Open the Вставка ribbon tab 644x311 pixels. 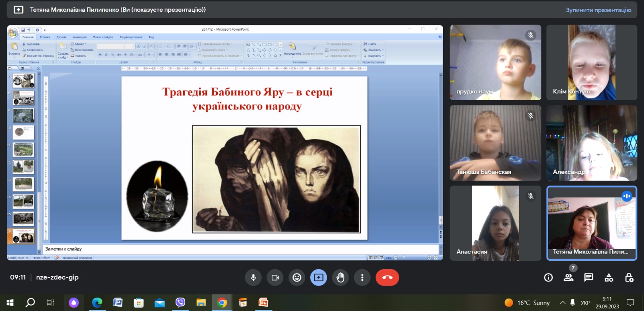point(45,37)
